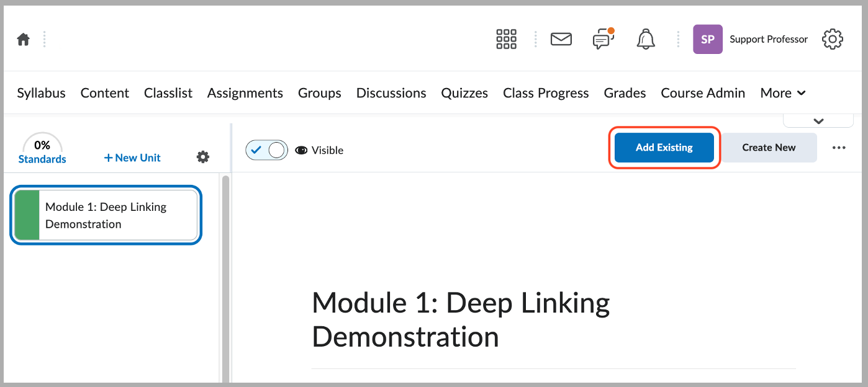Expand the More navigation menu
The width and height of the screenshot is (868, 387).
[782, 92]
